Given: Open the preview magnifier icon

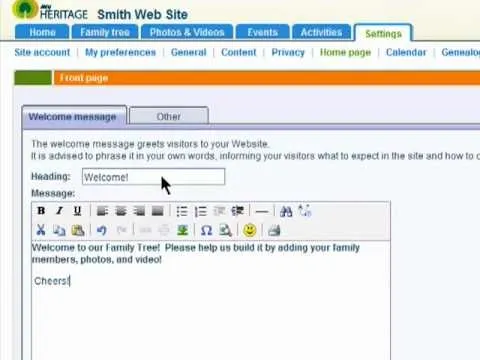Looking at the screenshot, I should tap(225, 230).
